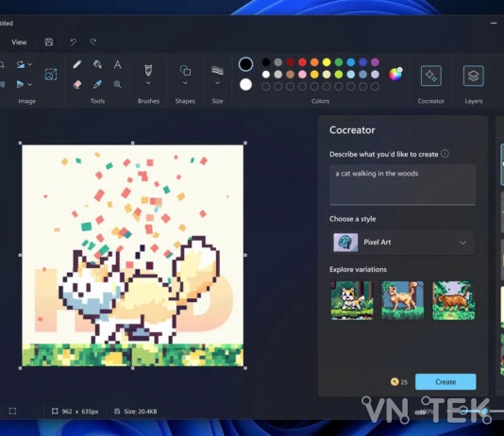Select secondary Color 2 white circle
The width and height of the screenshot is (504, 436).
coord(245,85)
